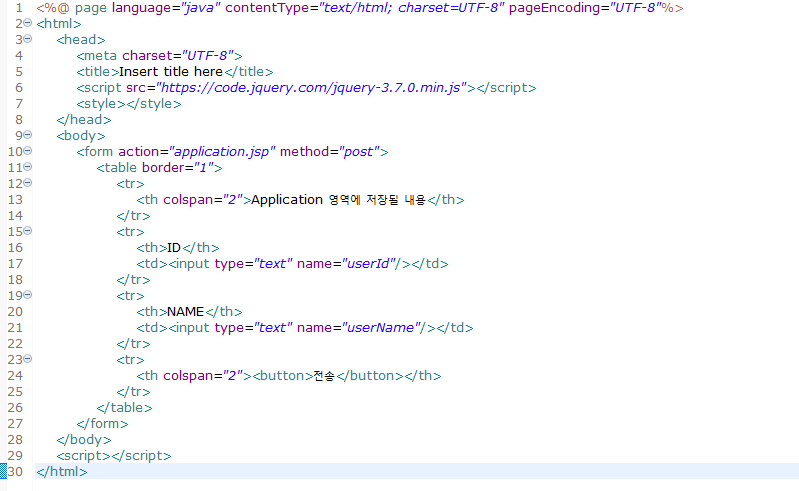Viewport: 799px width, 491px height.
Task: Click the closing </form> tag on line 27
Action: coord(102,424)
